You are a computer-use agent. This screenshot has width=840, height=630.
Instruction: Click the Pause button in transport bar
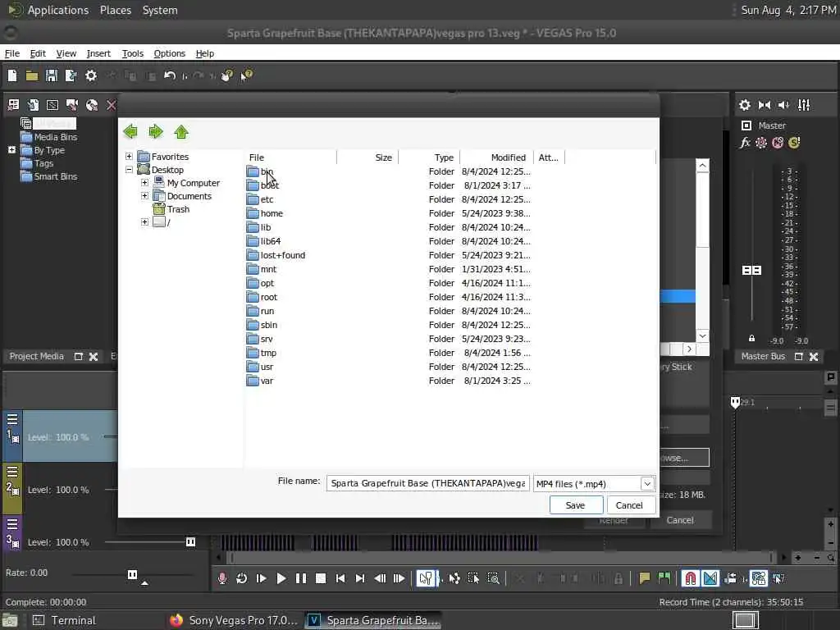301,578
